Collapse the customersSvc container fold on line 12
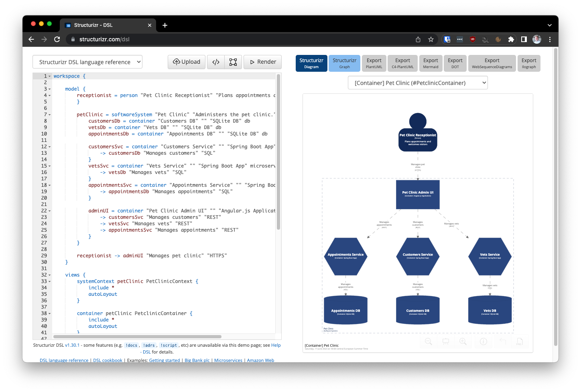The width and height of the screenshot is (581, 392). point(50,147)
